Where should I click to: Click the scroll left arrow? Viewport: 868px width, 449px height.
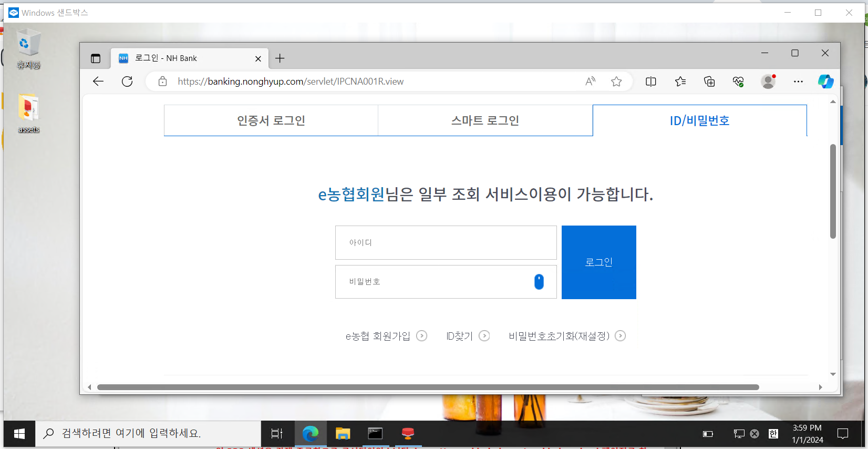[x=89, y=387]
